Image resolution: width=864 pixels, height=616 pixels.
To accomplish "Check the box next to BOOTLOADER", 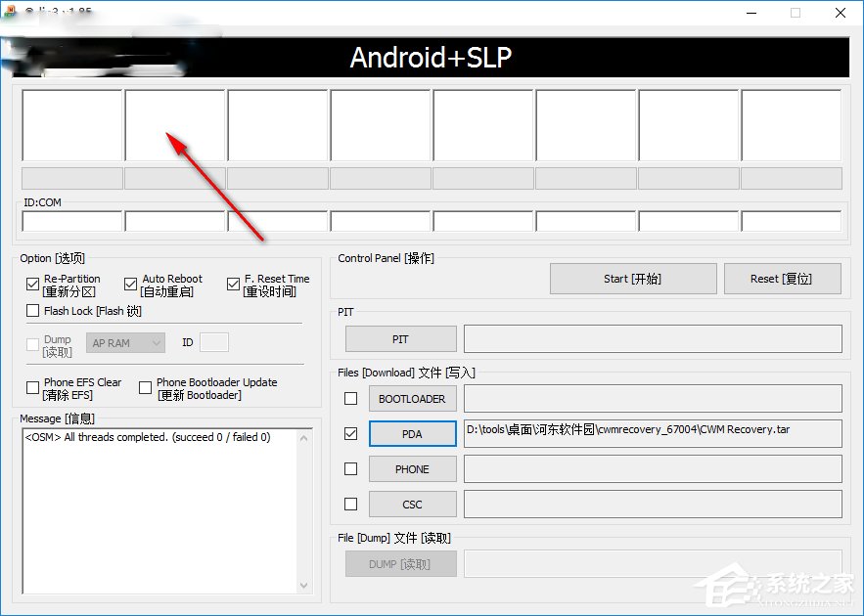I will 349,398.
